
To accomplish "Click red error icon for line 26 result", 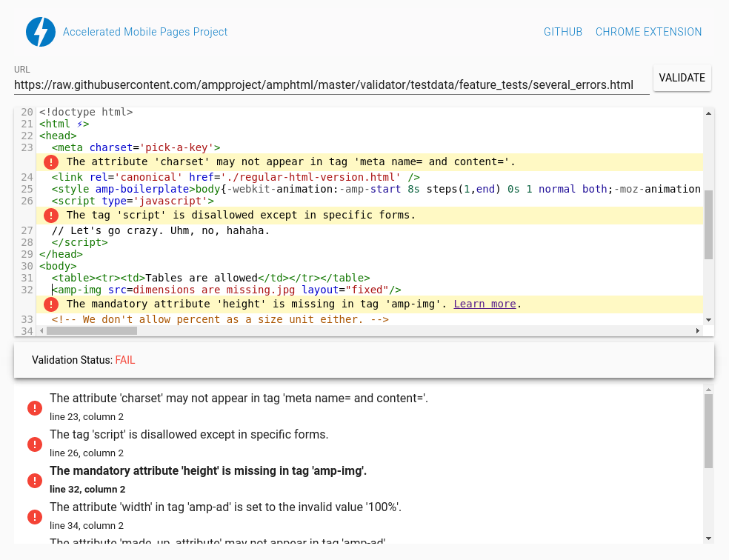I will (x=34, y=444).
